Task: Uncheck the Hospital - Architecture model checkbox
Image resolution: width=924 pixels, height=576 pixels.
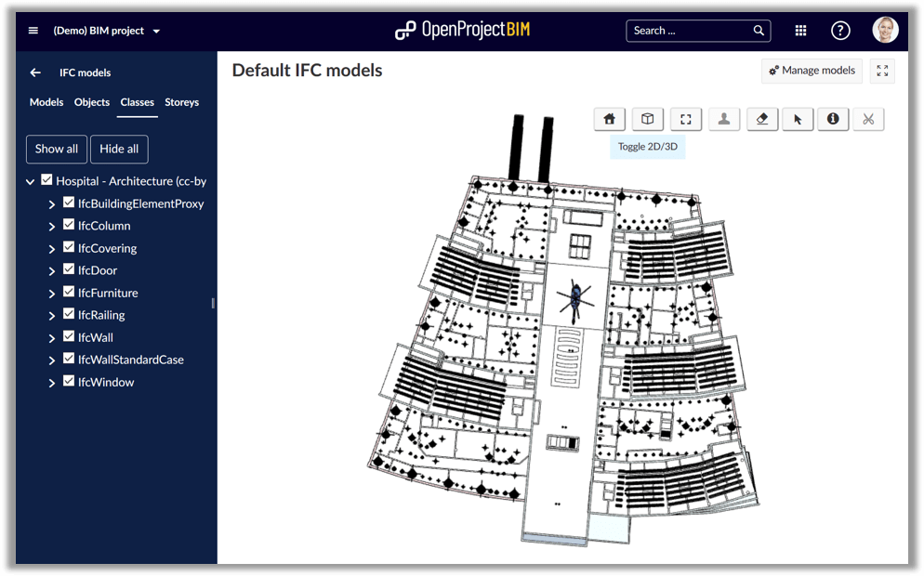Action: [46, 180]
